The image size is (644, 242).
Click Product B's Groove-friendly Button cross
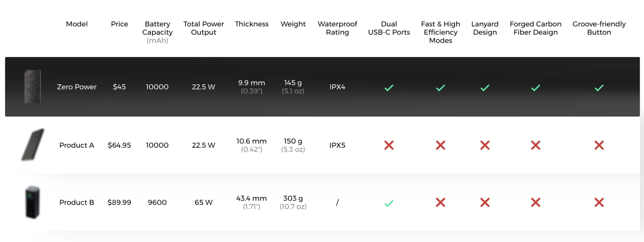tap(599, 202)
